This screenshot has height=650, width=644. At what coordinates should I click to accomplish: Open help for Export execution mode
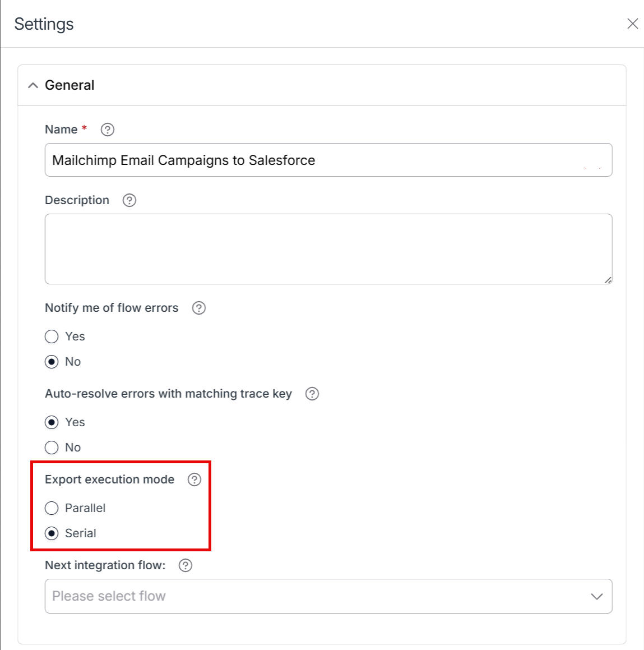point(194,480)
